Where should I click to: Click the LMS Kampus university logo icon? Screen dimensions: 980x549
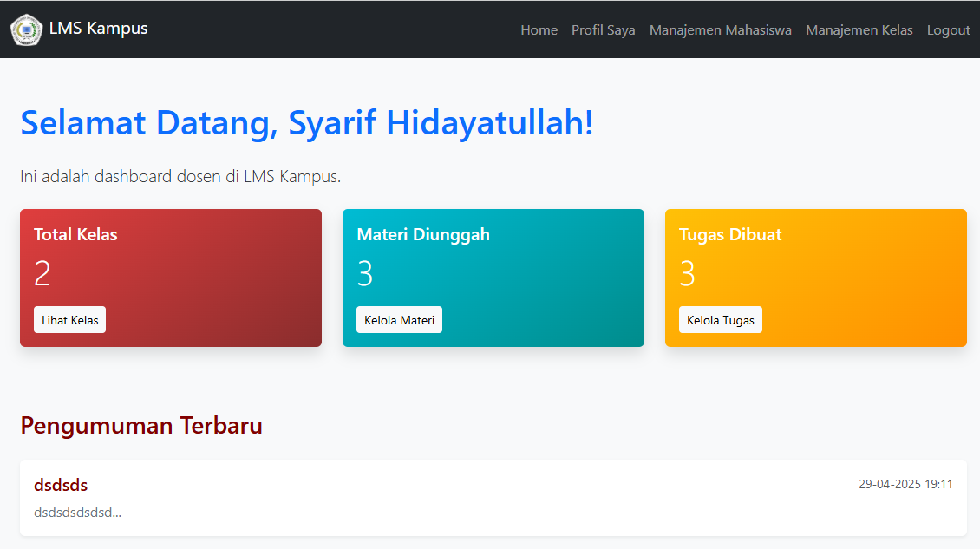coord(26,29)
